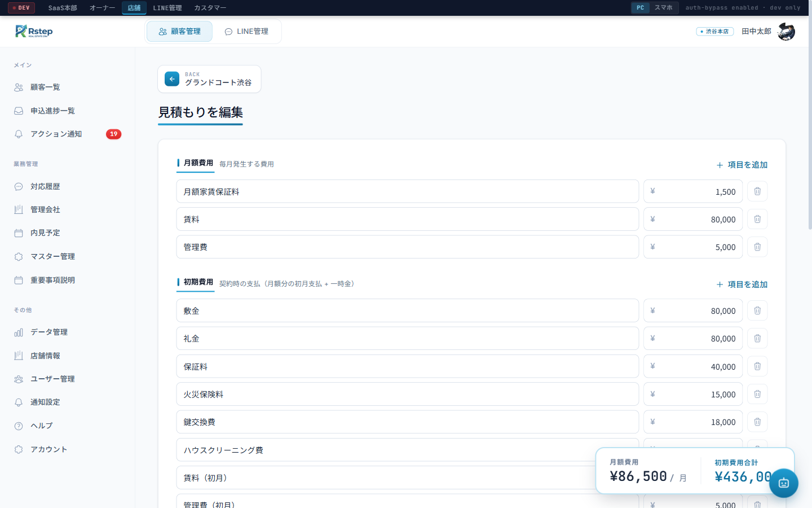Image resolution: width=812 pixels, height=508 pixels.
Task: Click the monthly 管理費 5,000 amount field
Action: tap(693, 247)
